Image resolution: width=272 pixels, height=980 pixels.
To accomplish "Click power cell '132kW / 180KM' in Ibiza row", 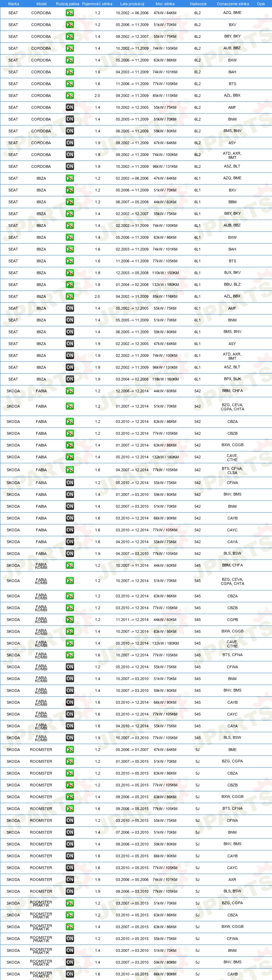I will (x=165, y=285).
